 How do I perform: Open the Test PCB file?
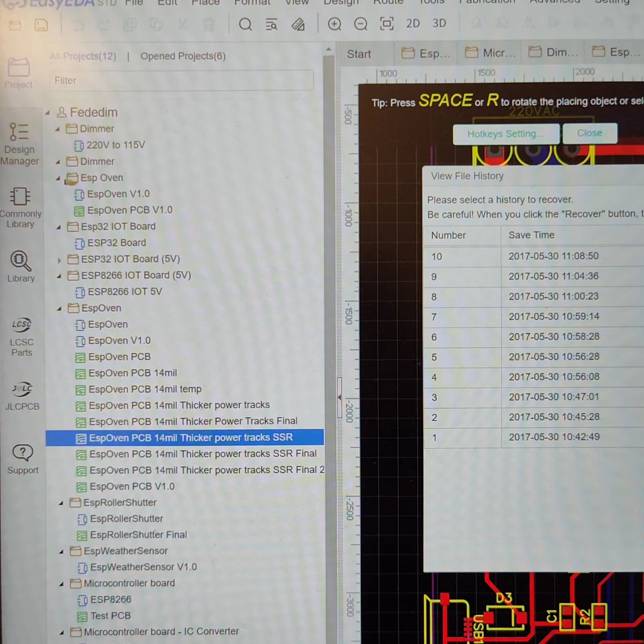105,616
